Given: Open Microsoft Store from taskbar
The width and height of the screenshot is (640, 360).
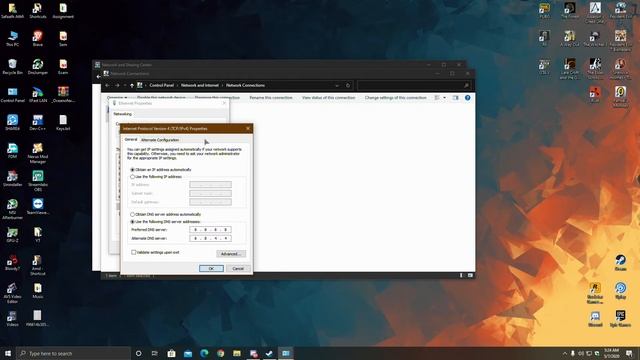Looking at the screenshot, I should point(171,353).
